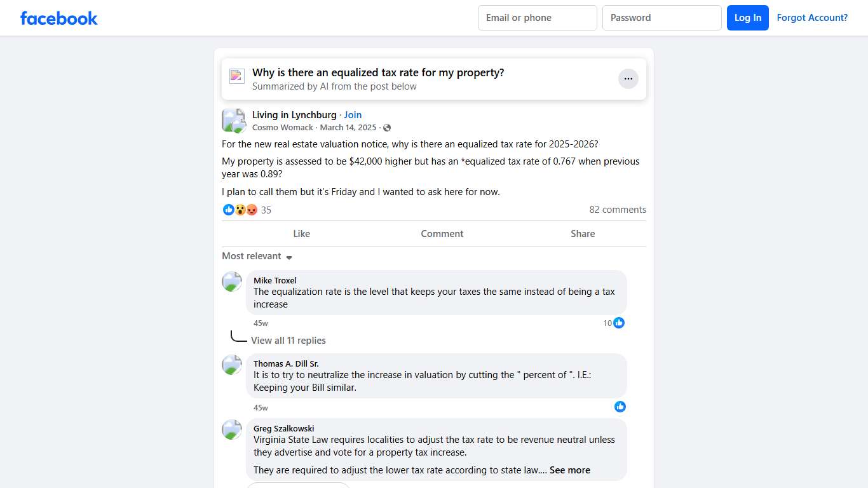Open the Living in Lynchburg group avatar
Viewport: 868px width, 488px height.
coord(233,120)
